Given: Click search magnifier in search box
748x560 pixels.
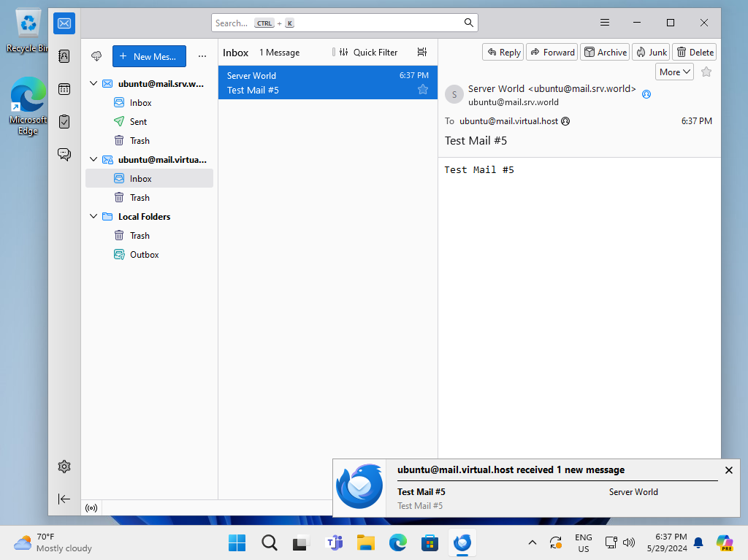Looking at the screenshot, I should (468, 23).
